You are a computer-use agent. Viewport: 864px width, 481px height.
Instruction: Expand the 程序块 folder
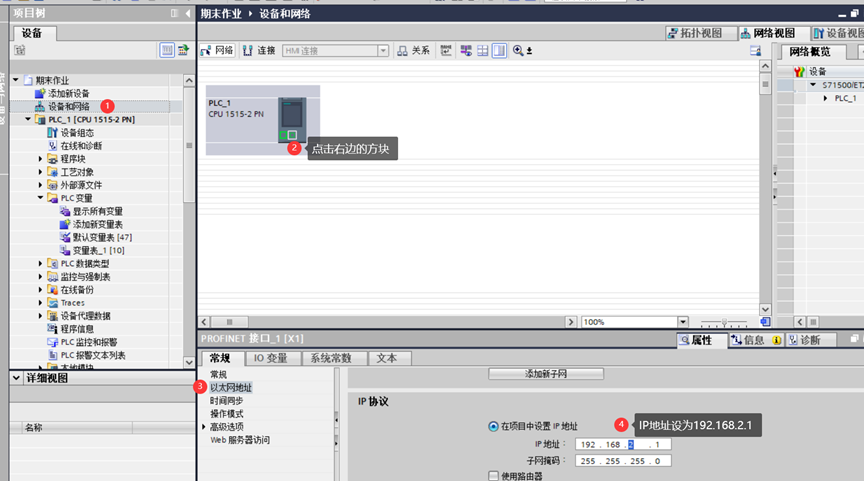(x=40, y=159)
